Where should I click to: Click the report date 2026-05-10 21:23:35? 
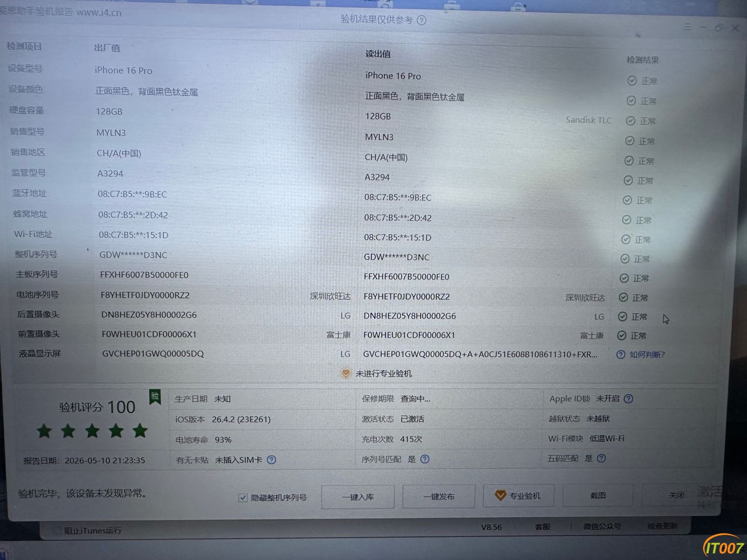105,460
